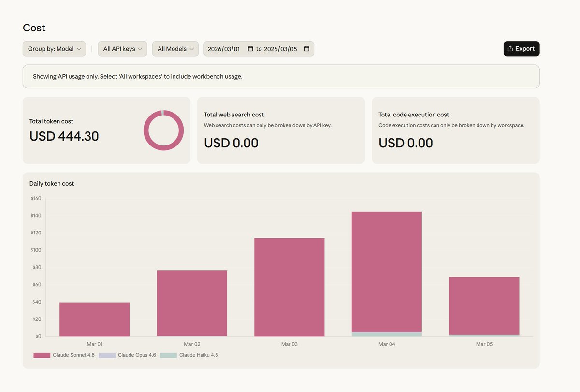
Task: Open end date calendar picker icon
Action: pyautogui.click(x=306, y=49)
